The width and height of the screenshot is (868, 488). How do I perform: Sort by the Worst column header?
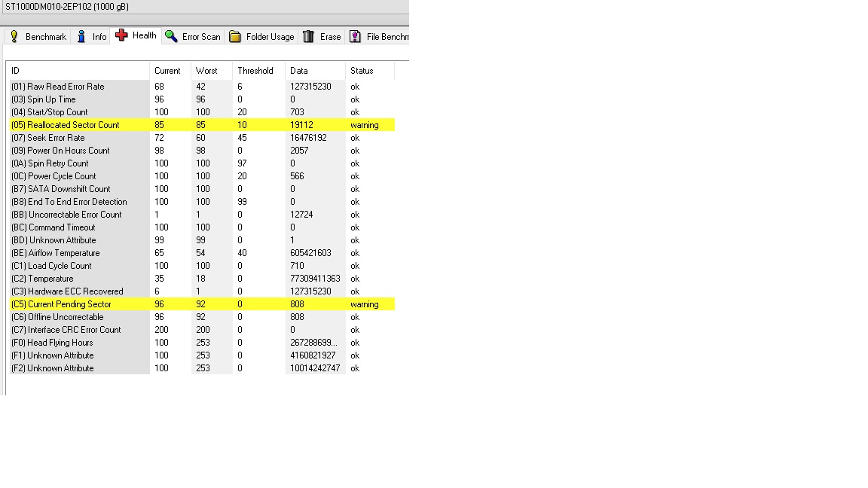point(212,71)
